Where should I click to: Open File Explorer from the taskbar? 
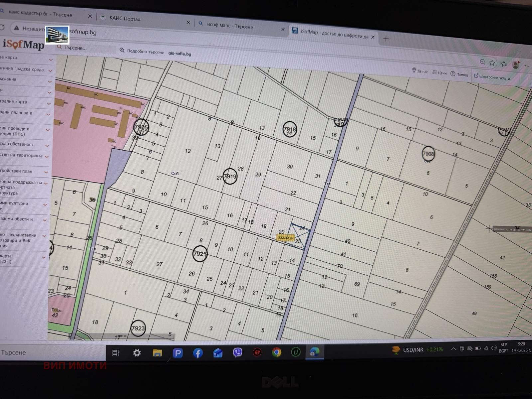click(x=157, y=353)
